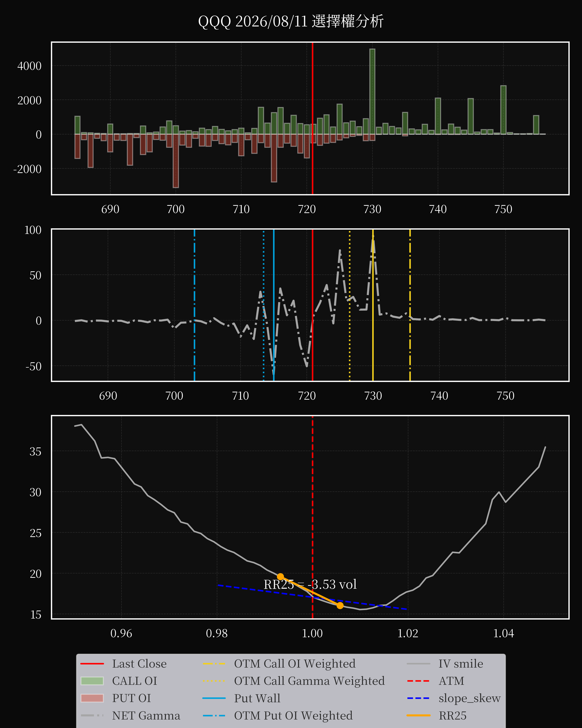Viewport: 582px width, 728px height.
Task: Click the tallest CALL OI bar at strike 730
Action: pyautogui.click(x=372, y=91)
